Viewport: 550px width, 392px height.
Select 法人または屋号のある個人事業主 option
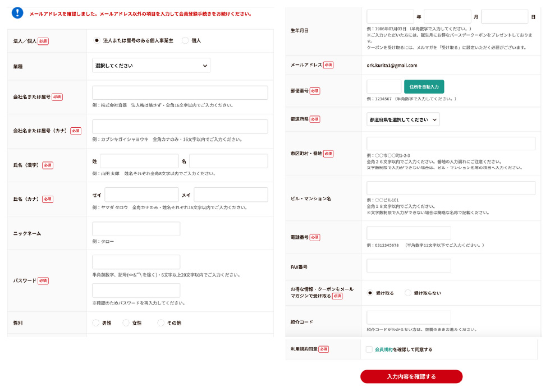95,40
